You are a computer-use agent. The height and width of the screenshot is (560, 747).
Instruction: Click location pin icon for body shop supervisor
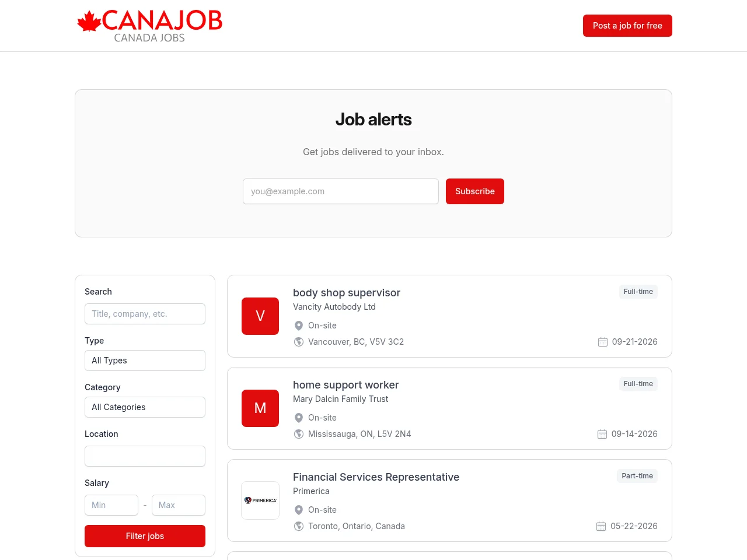pos(299,325)
